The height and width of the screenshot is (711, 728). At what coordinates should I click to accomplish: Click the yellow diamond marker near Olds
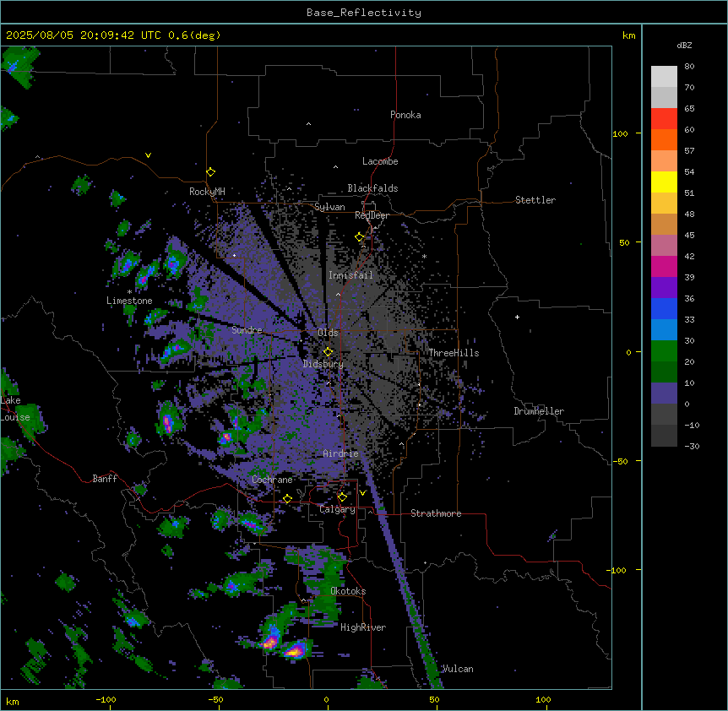(328, 352)
